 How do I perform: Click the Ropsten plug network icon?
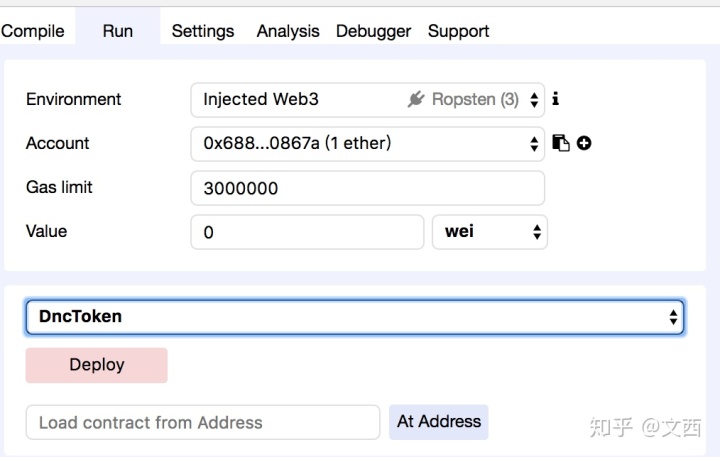point(416,99)
